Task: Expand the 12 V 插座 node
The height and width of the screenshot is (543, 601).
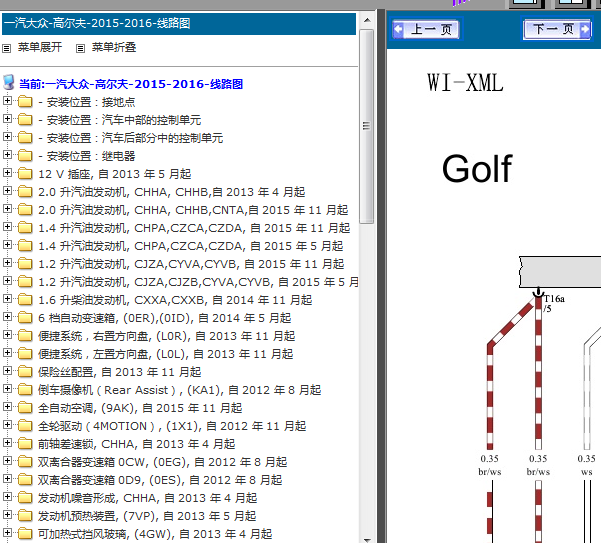Action: click(x=7, y=172)
